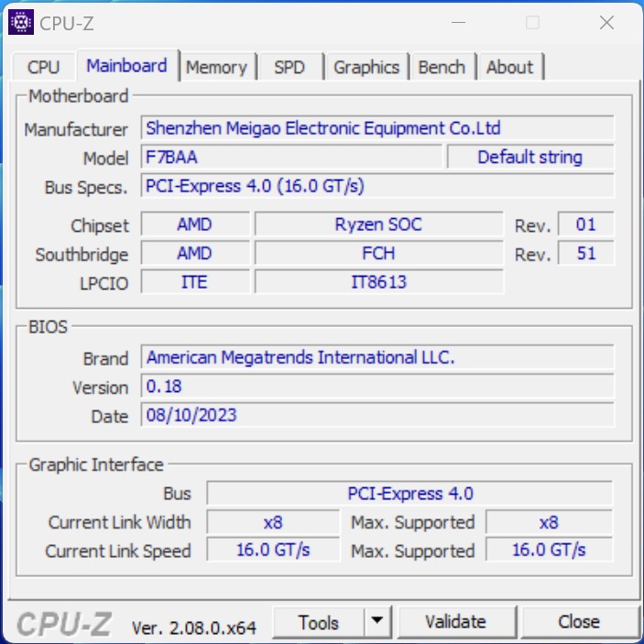Click the Close button at bottom
Image resolution: width=644 pixels, height=644 pixels.
tap(579, 622)
